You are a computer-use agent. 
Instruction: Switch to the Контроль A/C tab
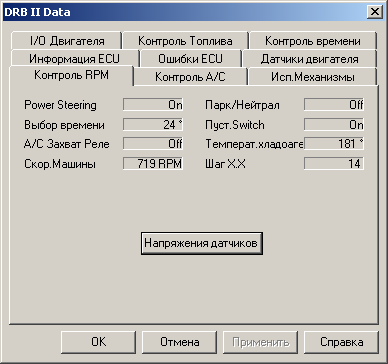coord(190,77)
